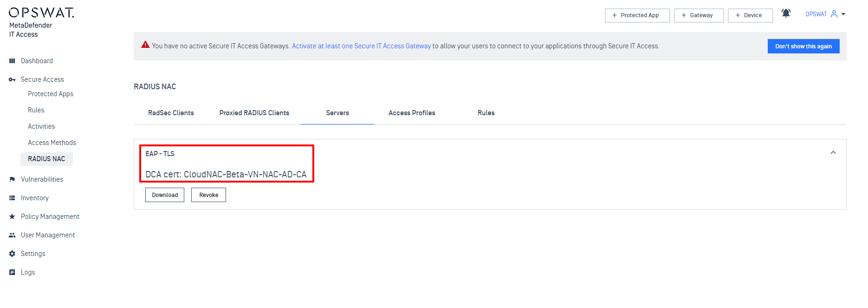868x308 pixels.
Task: Open Rules in the sidebar
Action: tap(36, 110)
